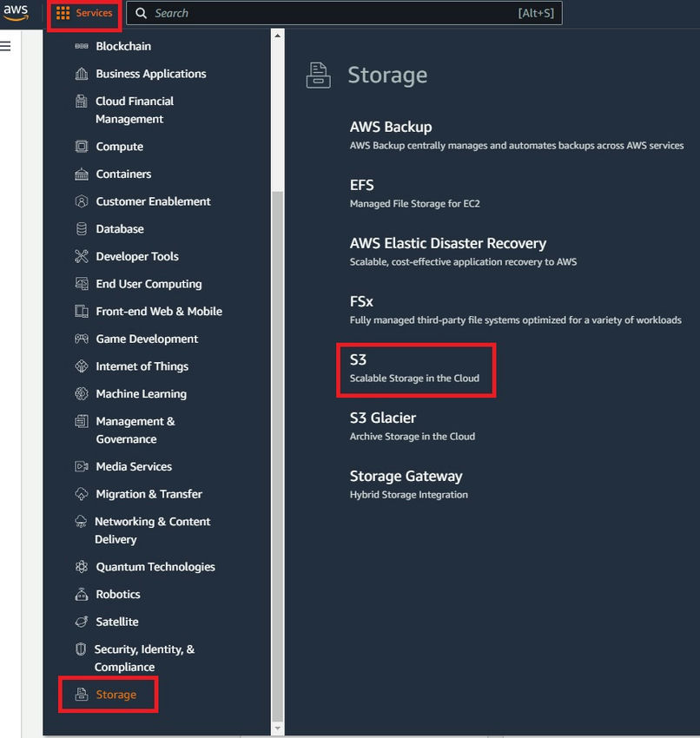Click the Containers category icon
This screenshot has height=738, width=700.
[x=82, y=175]
